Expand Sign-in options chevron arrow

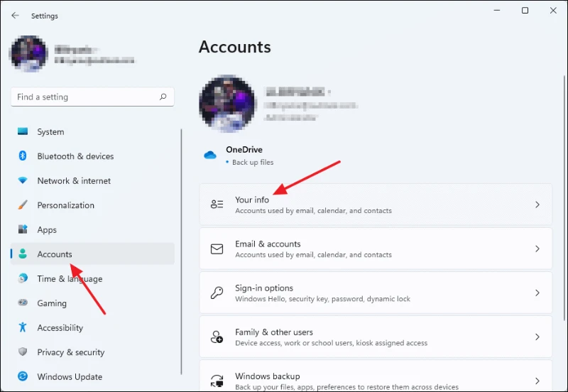tap(537, 293)
